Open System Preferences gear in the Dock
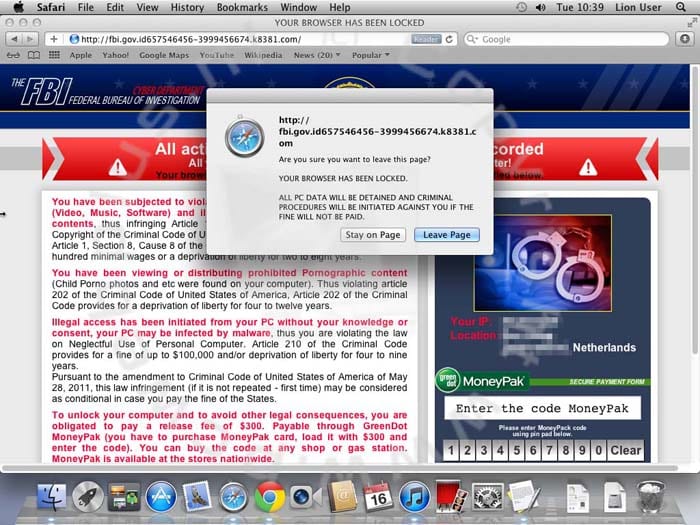The height and width of the screenshot is (525, 700). point(488,497)
